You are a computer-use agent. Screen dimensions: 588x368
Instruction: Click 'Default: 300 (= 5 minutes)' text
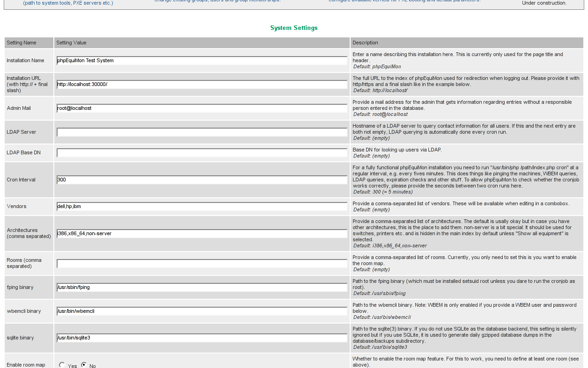click(383, 192)
